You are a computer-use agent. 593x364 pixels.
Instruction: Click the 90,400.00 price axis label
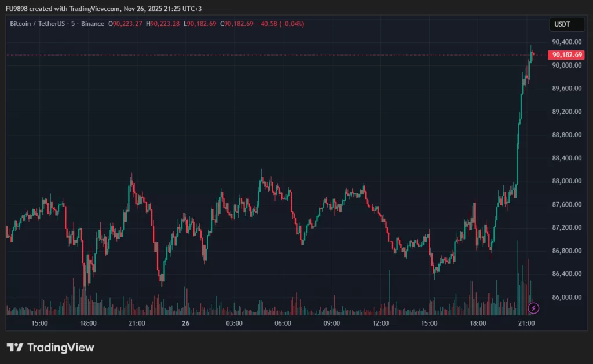coord(566,42)
